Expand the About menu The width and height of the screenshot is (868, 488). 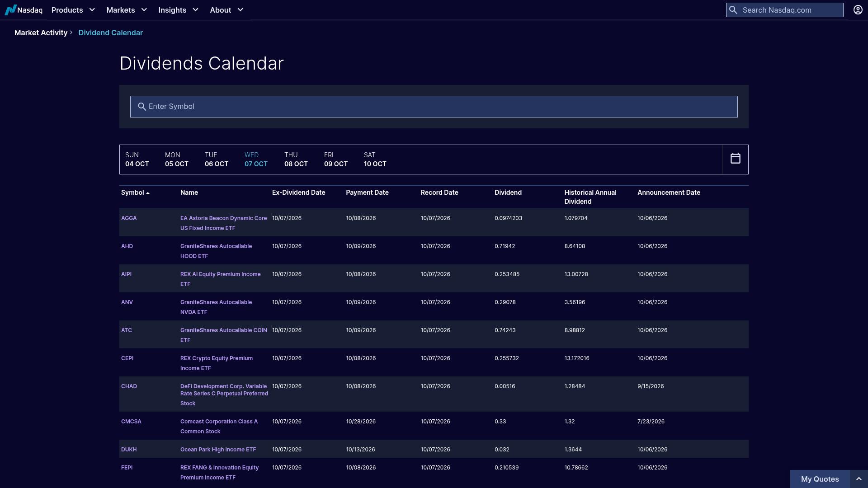tap(226, 10)
